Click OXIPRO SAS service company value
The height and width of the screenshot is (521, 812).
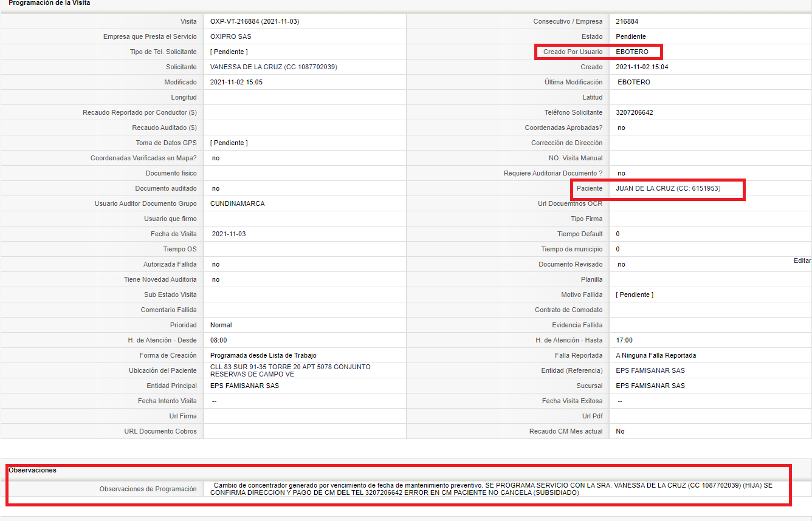231,36
